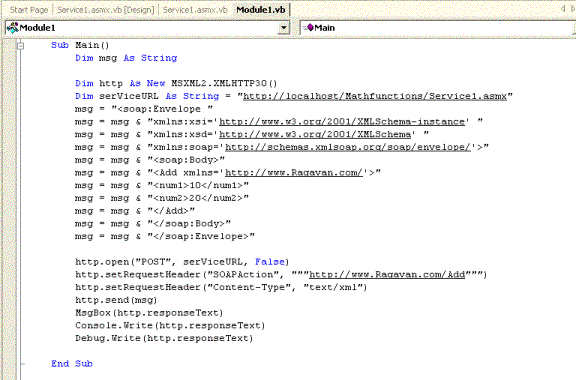The height and width of the screenshot is (380, 576).
Task: Click the line with '</soap:Body>'
Action: pyautogui.click(x=153, y=224)
